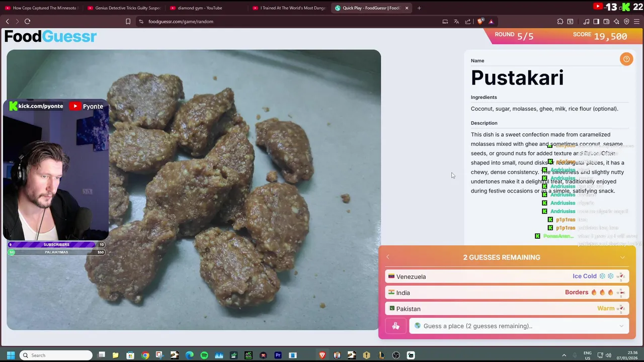
Task: Click the SCORE 19,500 display
Action: click(600, 36)
